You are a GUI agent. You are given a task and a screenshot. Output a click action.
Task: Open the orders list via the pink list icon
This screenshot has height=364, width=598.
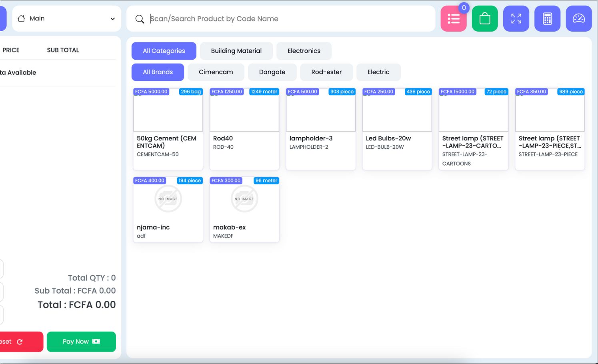tap(453, 18)
